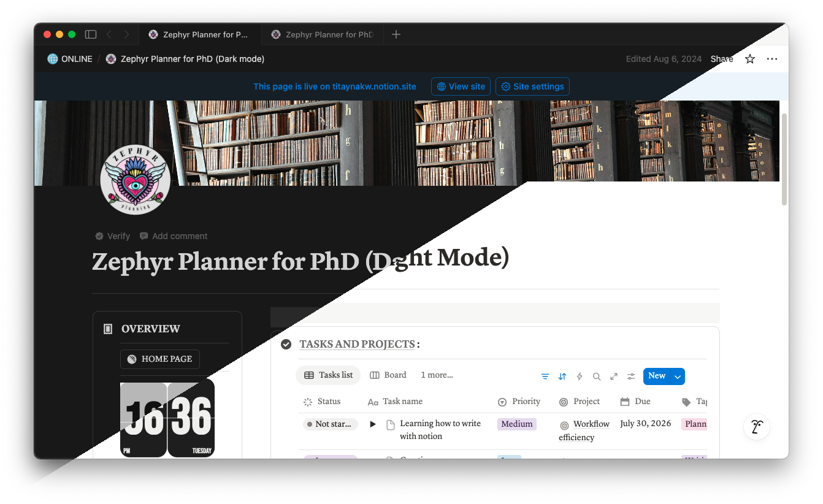823x504 pixels.
Task: Click the page title Zephyr Planner for PhD
Action: click(x=300, y=260)
